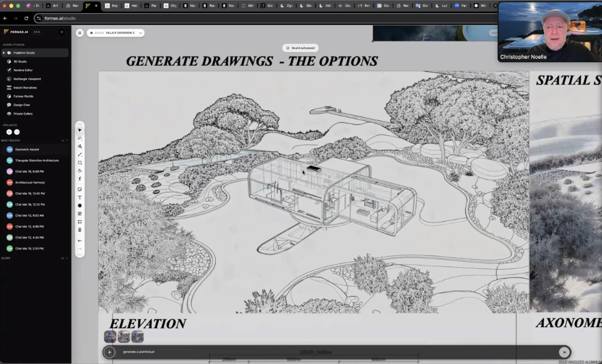Select the lasso selection tool
The height and width of the screenshot is (364, 602).
coord(80,138)
